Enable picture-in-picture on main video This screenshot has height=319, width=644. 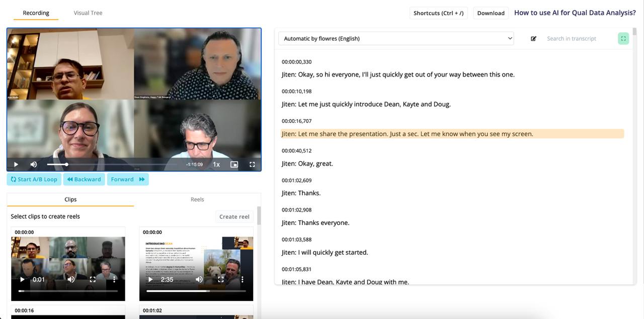point(234,165)
